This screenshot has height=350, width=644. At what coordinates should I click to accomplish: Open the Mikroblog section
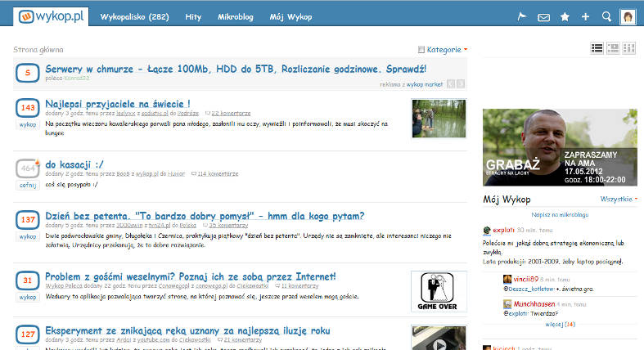pos(236,17)
